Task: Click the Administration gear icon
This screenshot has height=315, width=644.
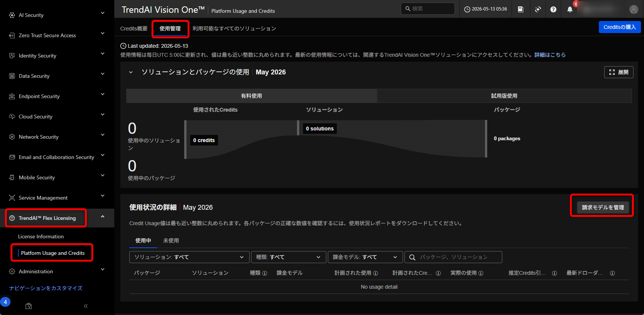Action: 12,271
